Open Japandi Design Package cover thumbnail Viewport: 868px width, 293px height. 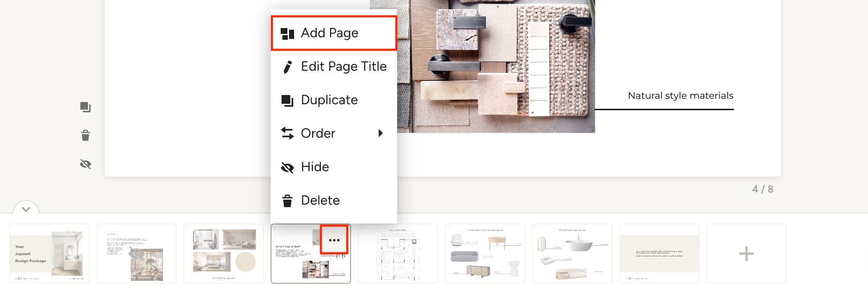(x=49, y=254)
